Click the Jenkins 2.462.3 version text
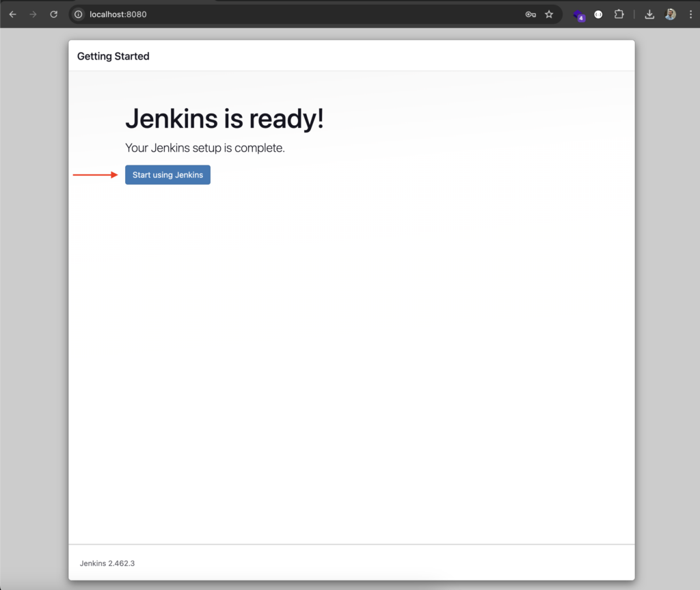 (107, 563)
